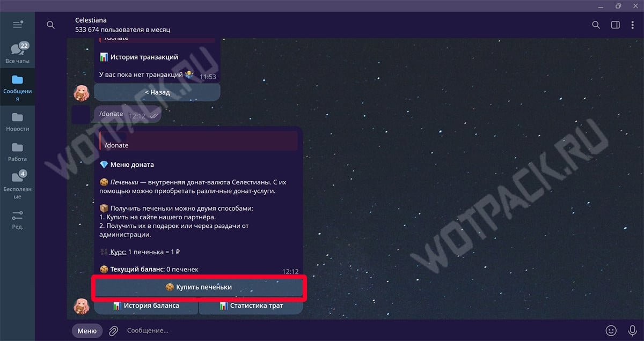Open the Бесполезные folder
This screenshot has height=341, width=644.
tap(18, 181)
